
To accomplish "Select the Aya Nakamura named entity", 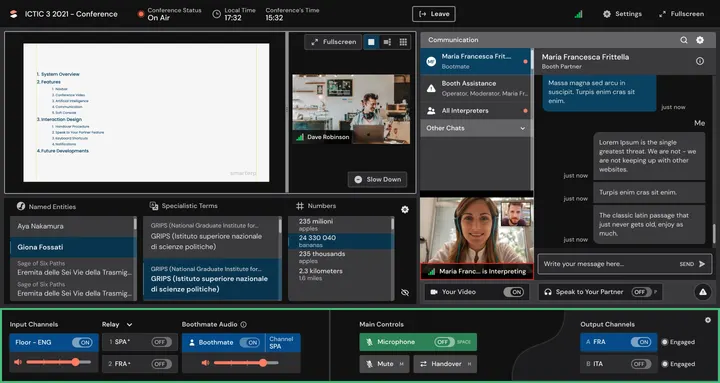I will point(72,226).
